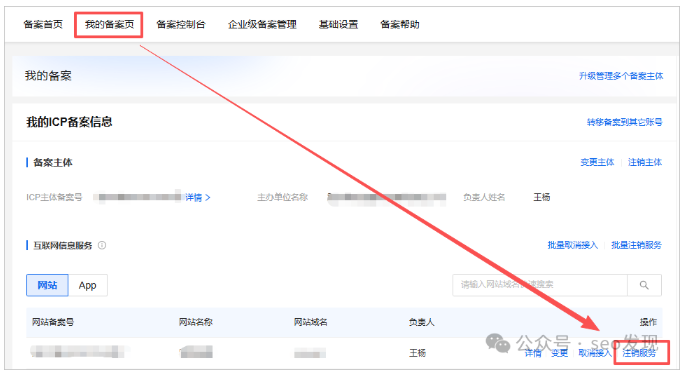Click the 网站域名 column header

pos(311,322)
